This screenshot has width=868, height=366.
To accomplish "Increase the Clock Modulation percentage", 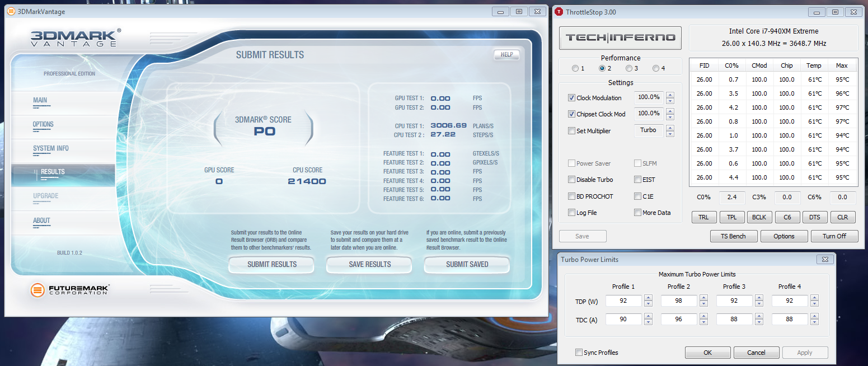I will pos(670,95).
